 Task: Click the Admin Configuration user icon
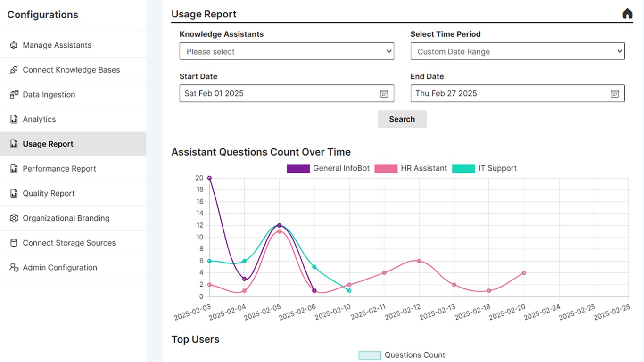tap(14, 267)
